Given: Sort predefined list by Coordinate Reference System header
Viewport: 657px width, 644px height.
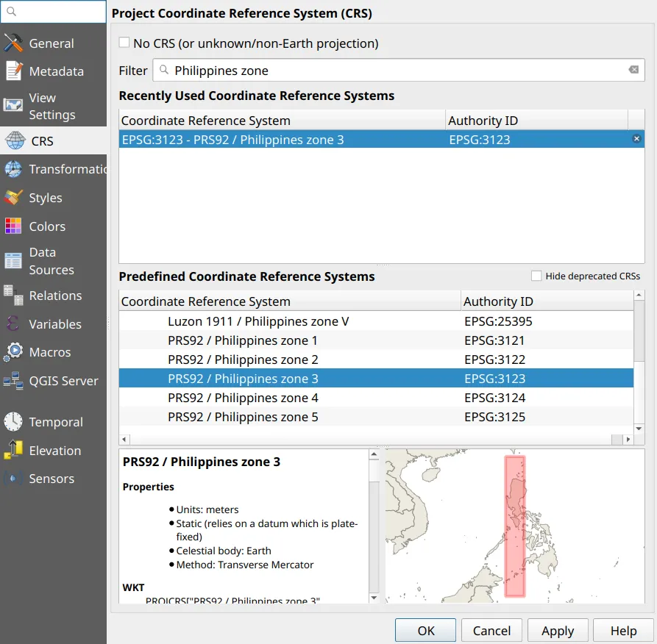Looking at the screenshot, I should click(290, 301).
